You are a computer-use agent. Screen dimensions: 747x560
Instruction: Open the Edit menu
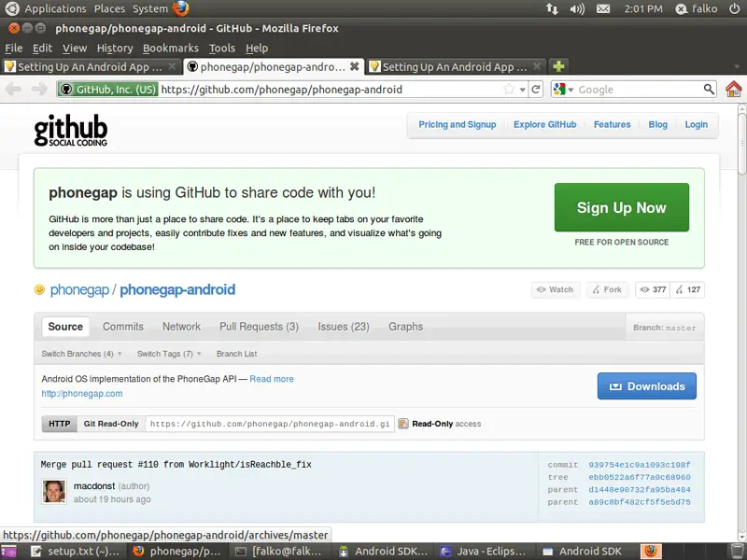point(42,49)
